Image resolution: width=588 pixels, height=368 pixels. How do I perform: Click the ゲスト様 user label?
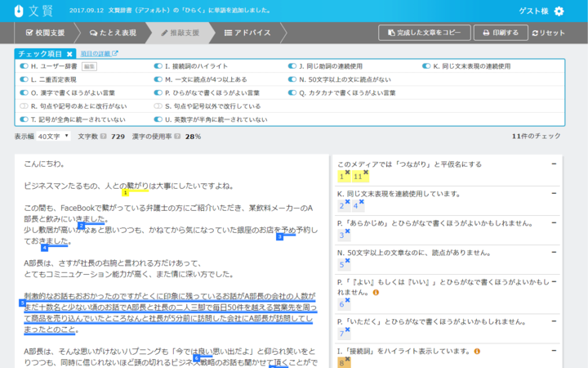[x=533, y=11]
